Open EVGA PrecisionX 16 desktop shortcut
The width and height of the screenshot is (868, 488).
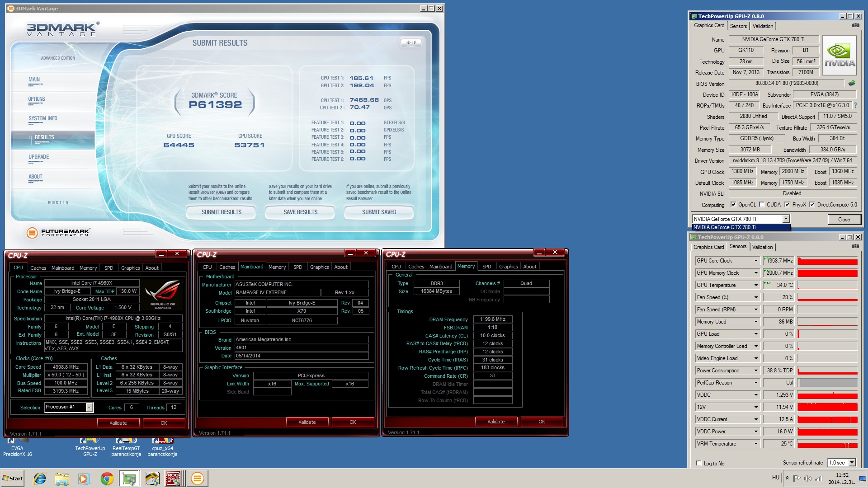point(18,447)
